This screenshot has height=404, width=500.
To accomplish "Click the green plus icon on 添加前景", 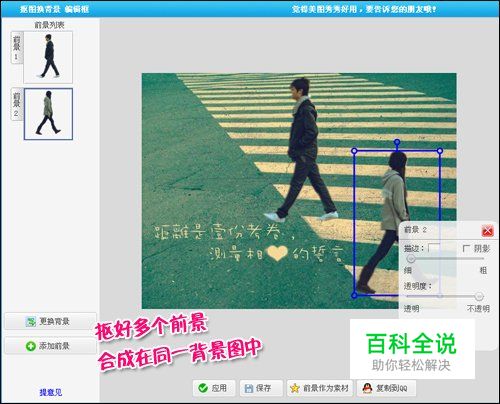I will [30, 346].
